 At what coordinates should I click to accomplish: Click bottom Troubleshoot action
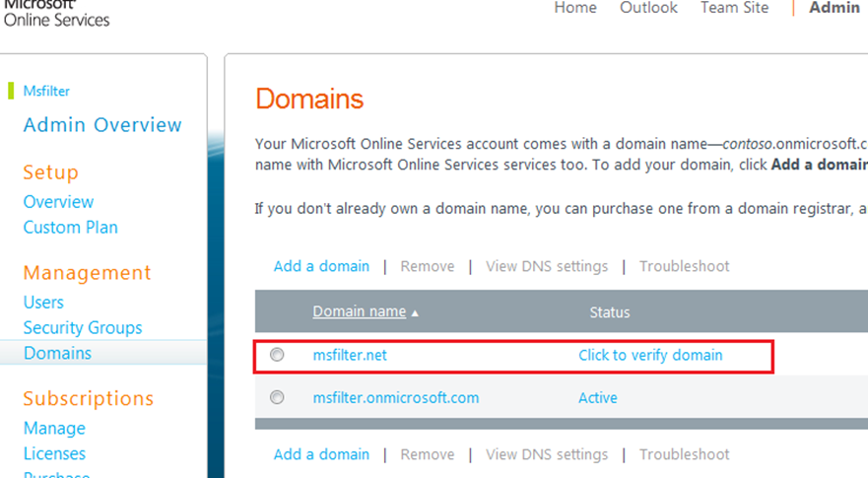point(684,454)
